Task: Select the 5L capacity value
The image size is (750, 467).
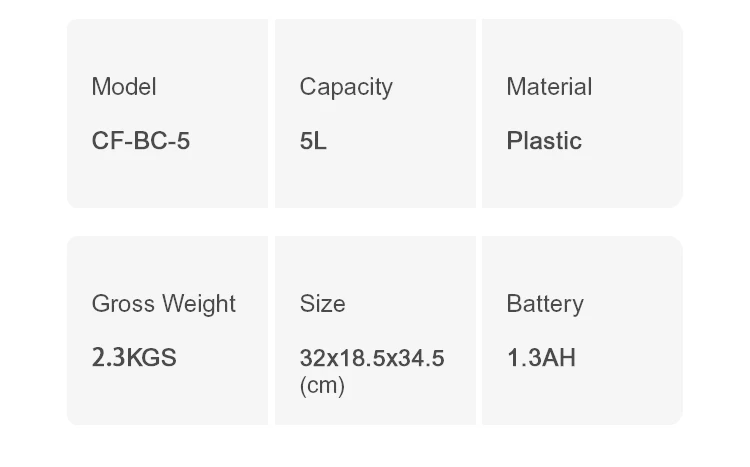Action: (x=313, y=141)
